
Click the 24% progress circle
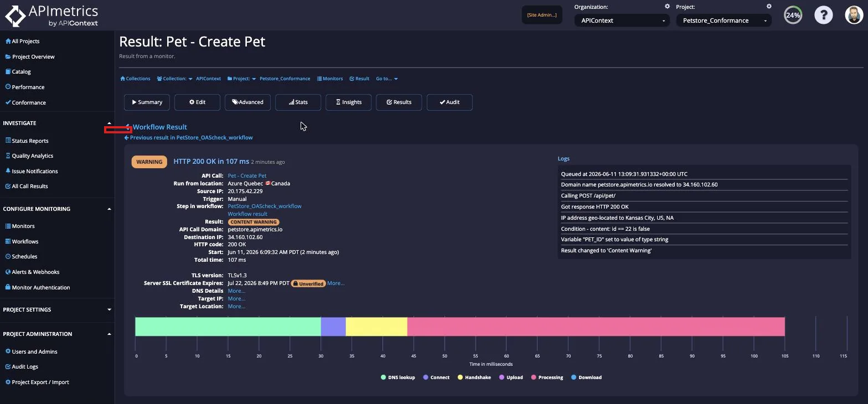pyautogui.click(x=793, y=15)
